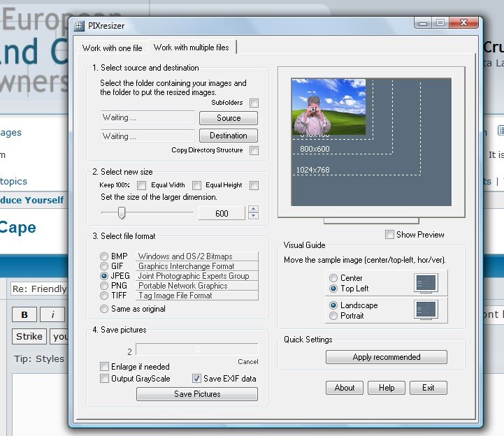Click the Source folder button

228,118
